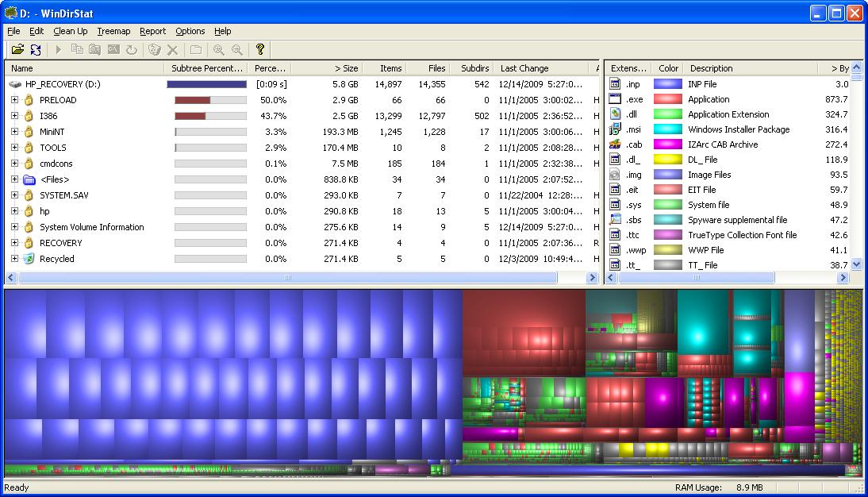Expand the Recycled folder node

pyautogui.click(x=14, y=259)
